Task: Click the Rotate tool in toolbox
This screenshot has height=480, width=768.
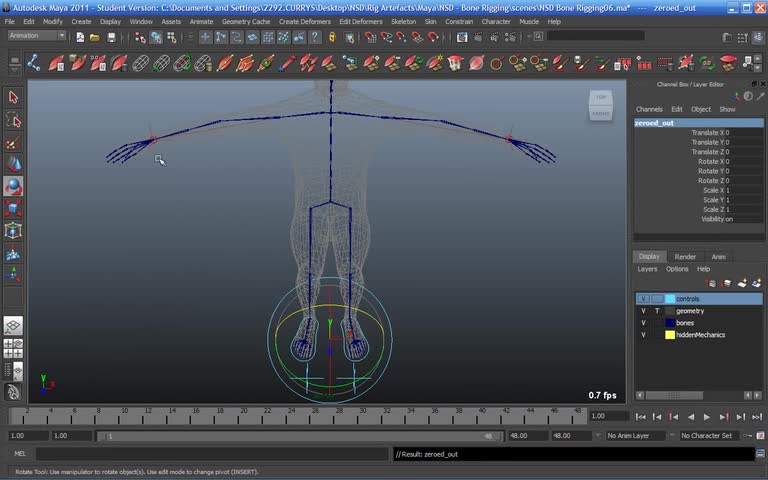Action: (x=13, y=186)
